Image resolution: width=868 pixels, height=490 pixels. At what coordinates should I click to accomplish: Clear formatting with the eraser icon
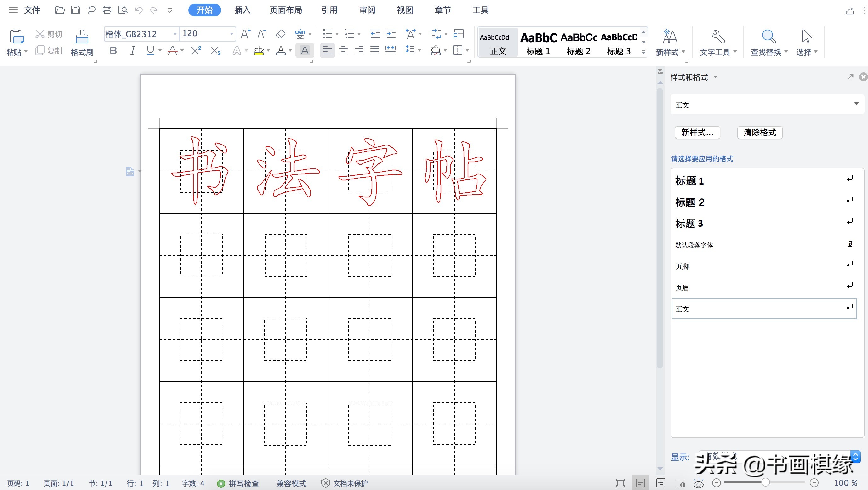pos(280,34)
